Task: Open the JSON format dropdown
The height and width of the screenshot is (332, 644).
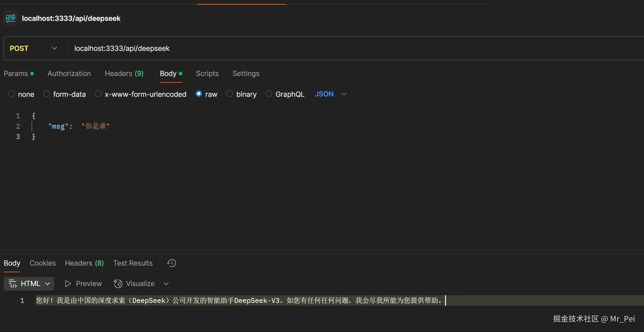Action: (x=343, y=94)
